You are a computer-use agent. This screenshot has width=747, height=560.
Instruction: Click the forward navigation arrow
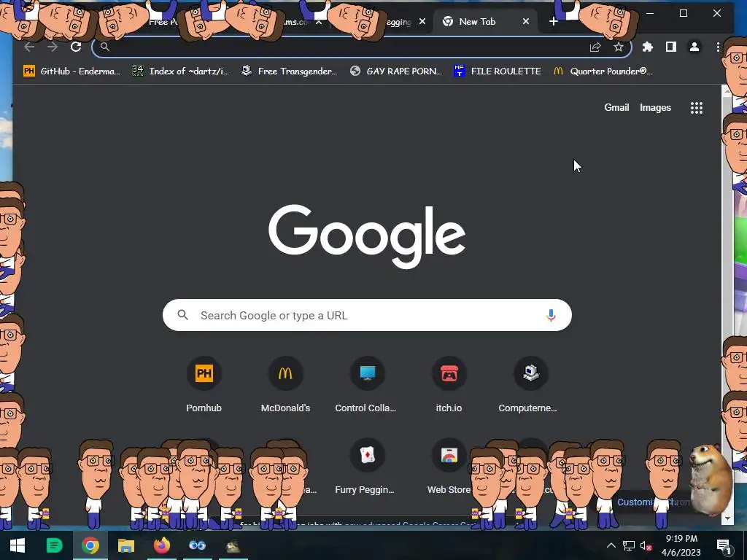[53, 47]
